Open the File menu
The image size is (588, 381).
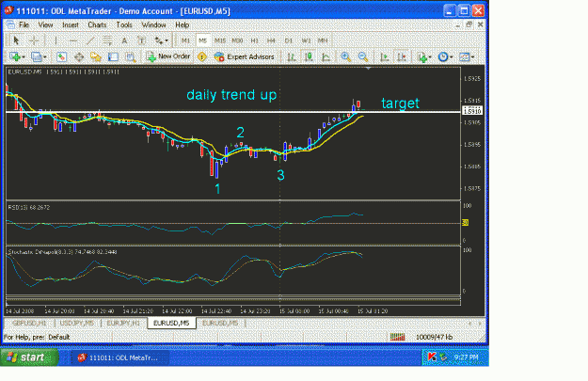[x=24, y=24]
